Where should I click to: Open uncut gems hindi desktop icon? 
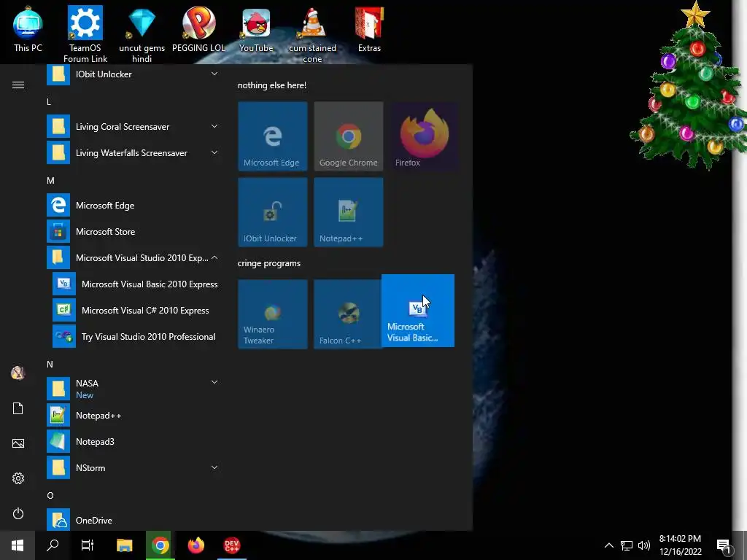click(x=142, y=35)
